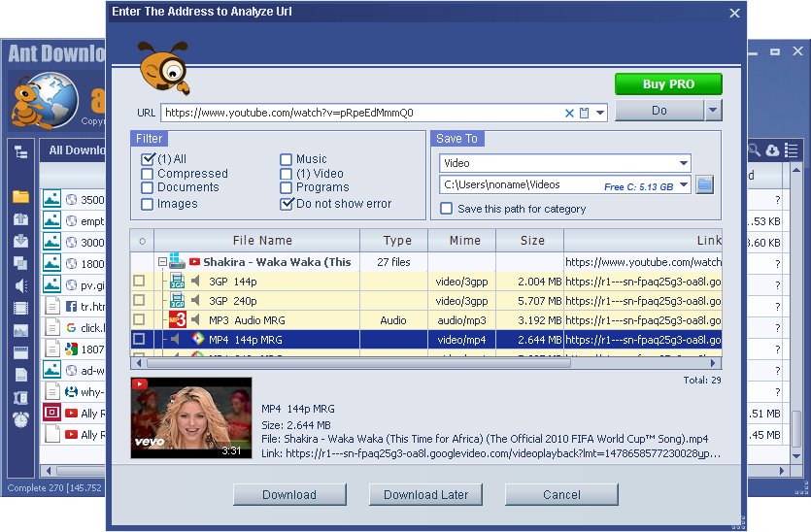This screenshot has height=532, width=811.
Task: Uncheck Do not show error checkbox
Action: (287, 204)
